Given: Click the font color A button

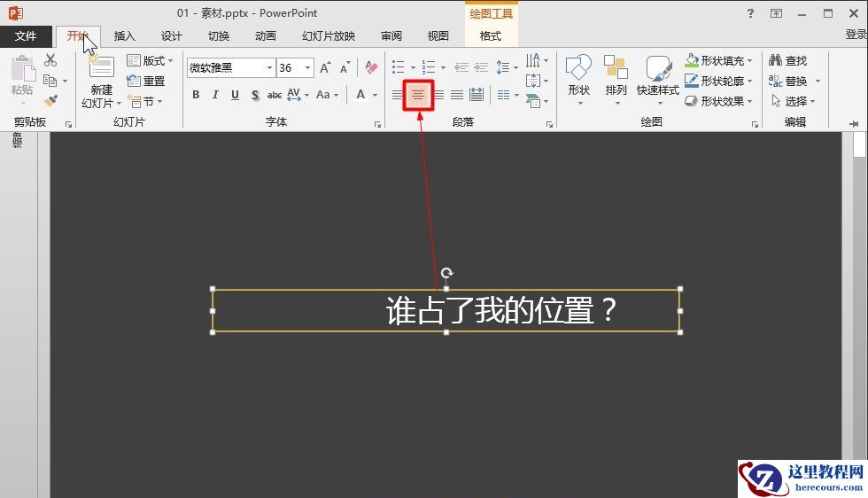Looking at the screenshot, I should (x=360, y=95).
